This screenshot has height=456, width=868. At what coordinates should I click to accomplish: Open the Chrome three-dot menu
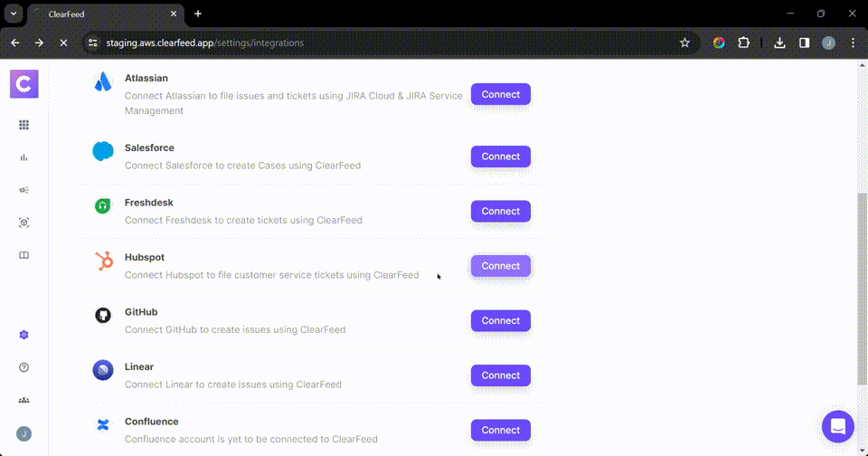(x=853, y=43)
